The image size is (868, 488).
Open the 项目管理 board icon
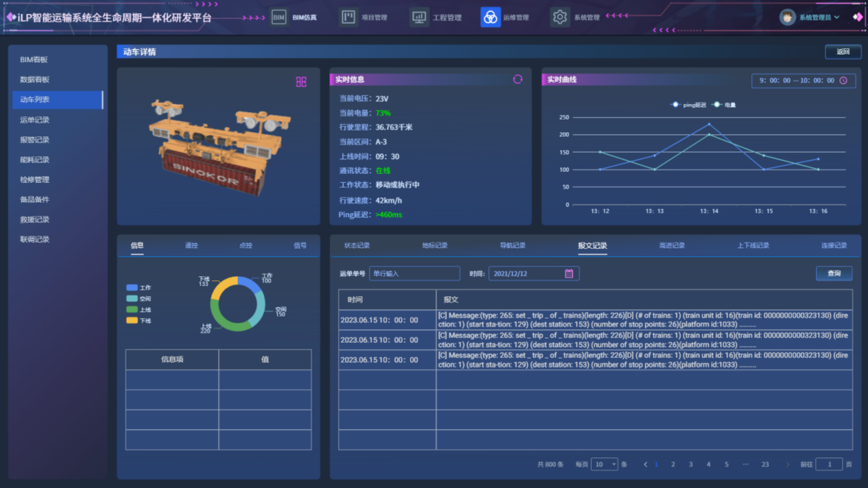(348, 17)
